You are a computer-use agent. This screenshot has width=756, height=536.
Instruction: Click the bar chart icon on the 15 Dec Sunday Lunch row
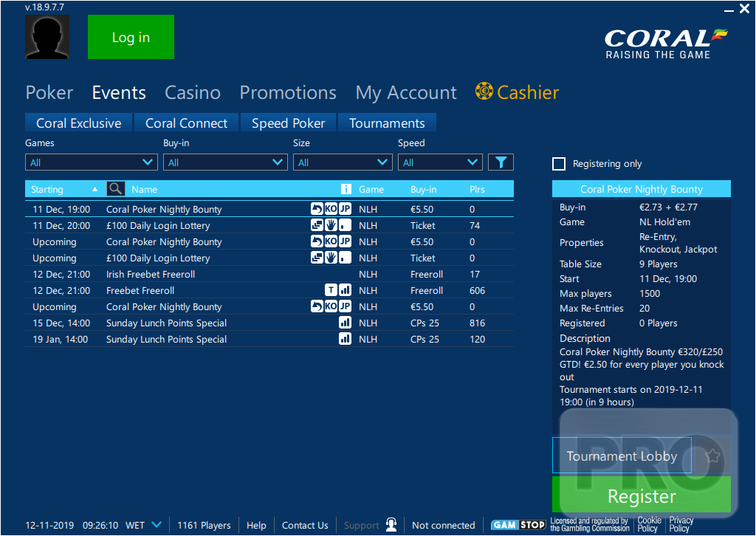(345, 323)
